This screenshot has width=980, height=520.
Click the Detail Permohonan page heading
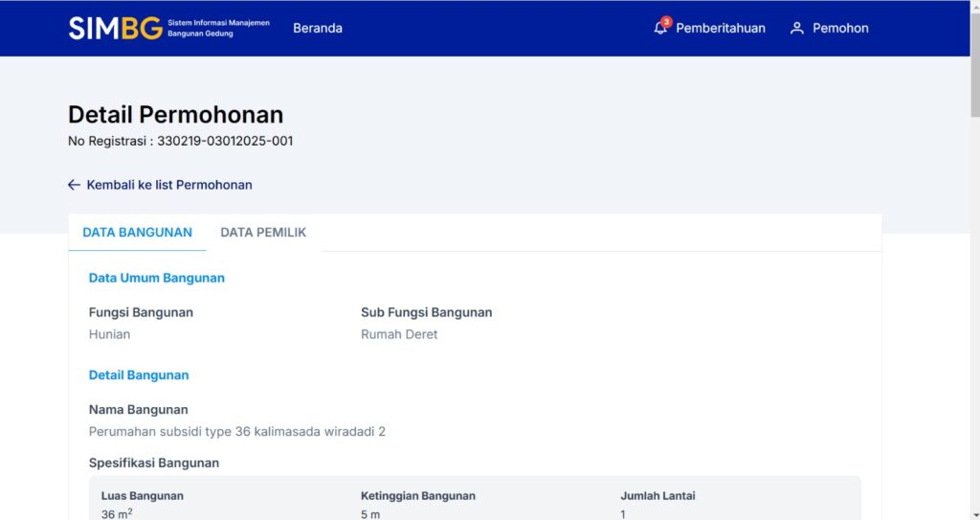pos(175,115)
